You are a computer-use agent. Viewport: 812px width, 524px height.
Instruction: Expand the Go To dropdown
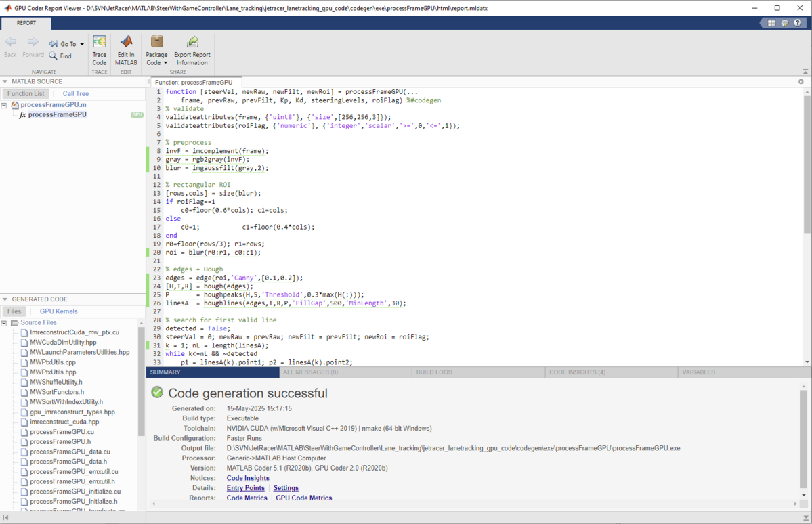click(x=82, y=44)
